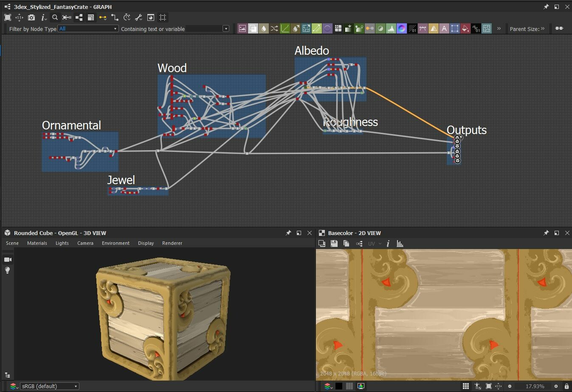Take a screenshot with the camera icon
572x392 pixels.
coord(31,17)
